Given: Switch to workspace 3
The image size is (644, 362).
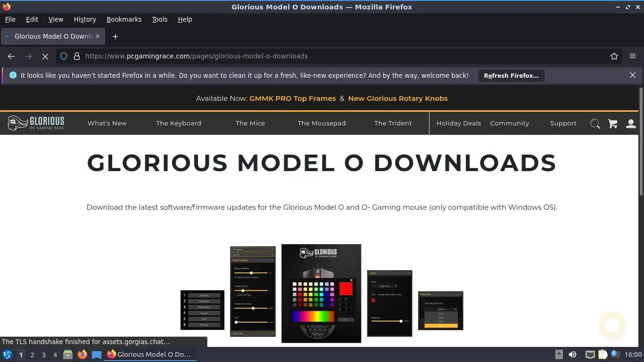Looking at the screenshot, I should coord(43,355).
